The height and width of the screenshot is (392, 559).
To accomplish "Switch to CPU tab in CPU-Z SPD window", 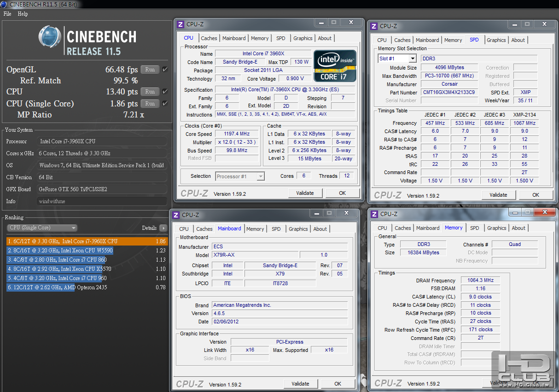I will click(382, 40).
